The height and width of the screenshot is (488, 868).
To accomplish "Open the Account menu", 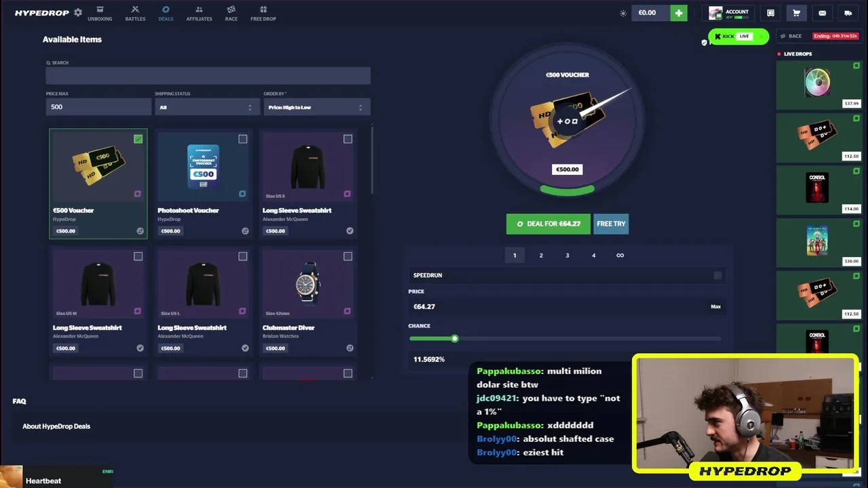I will (729, 13).
